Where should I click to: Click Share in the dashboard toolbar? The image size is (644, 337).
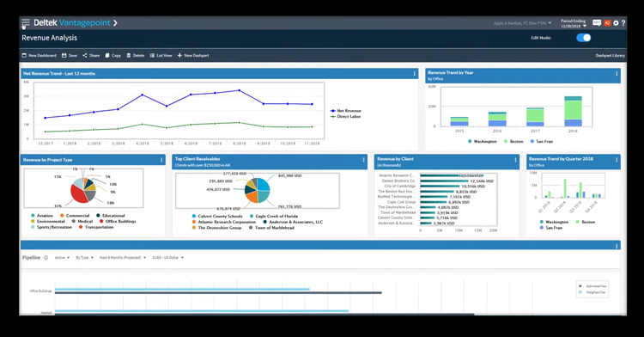point(91,56)
